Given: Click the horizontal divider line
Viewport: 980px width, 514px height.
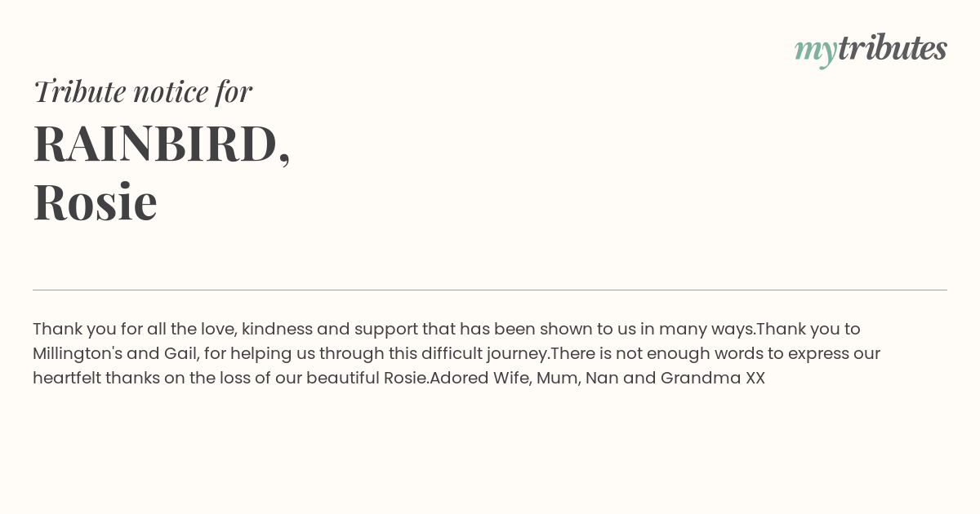Looking at the screenshot, I should [490, 290].
